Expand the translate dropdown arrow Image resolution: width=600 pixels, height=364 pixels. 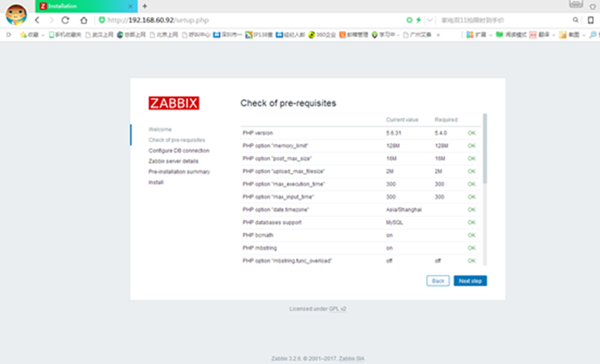pos(553,35)
